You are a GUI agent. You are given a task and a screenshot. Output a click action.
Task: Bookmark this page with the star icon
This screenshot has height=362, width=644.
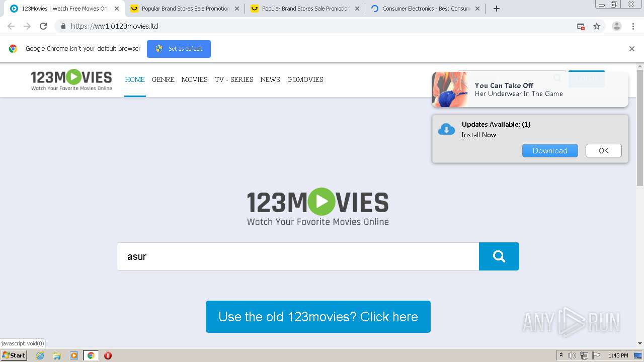pyautogui.click(x=597, y=26)
